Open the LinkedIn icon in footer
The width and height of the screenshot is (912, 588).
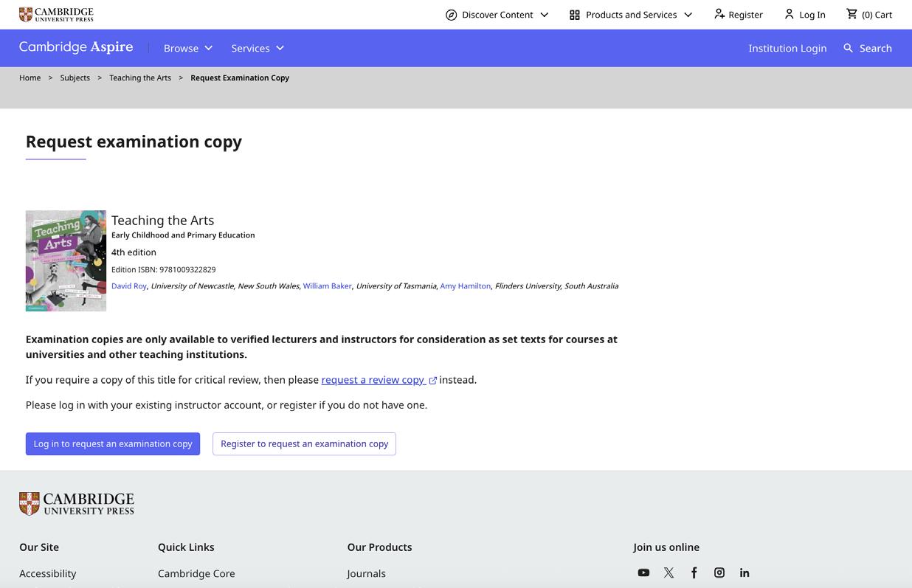(745, 573)
